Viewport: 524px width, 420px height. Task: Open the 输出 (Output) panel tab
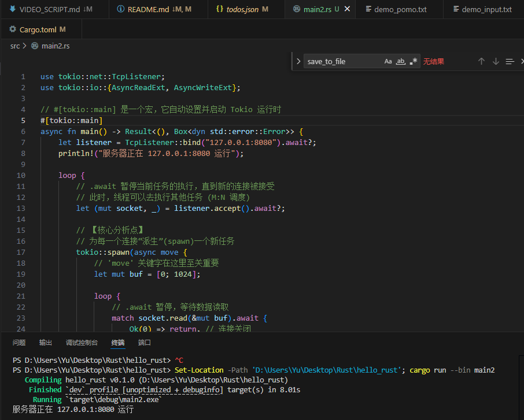coord(46,343)
